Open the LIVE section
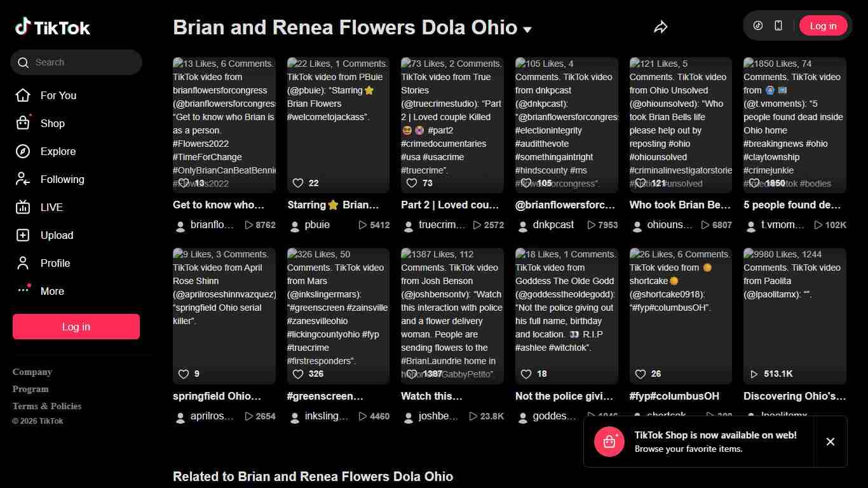The height and width of the screenshot is (488, 868). point(51,207)
